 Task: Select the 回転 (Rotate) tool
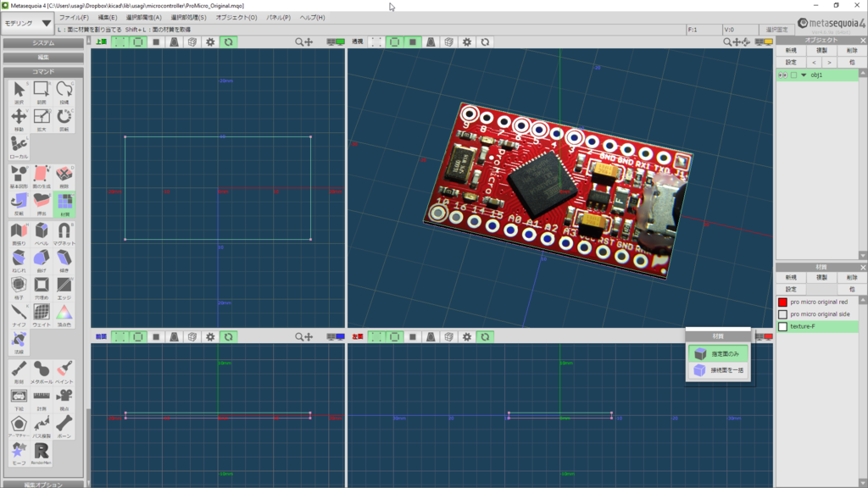[64, 120]
